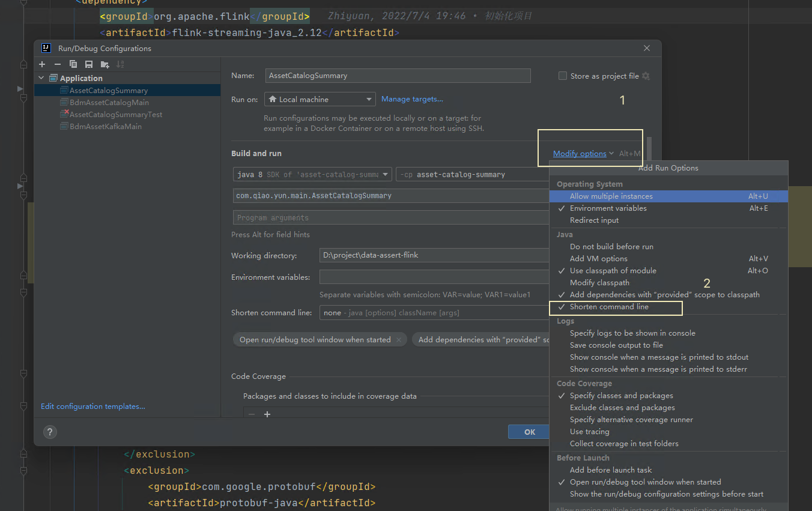Open the java 8 SDK dropdown
The image size is (812, 511).
(x=386, y=174)
